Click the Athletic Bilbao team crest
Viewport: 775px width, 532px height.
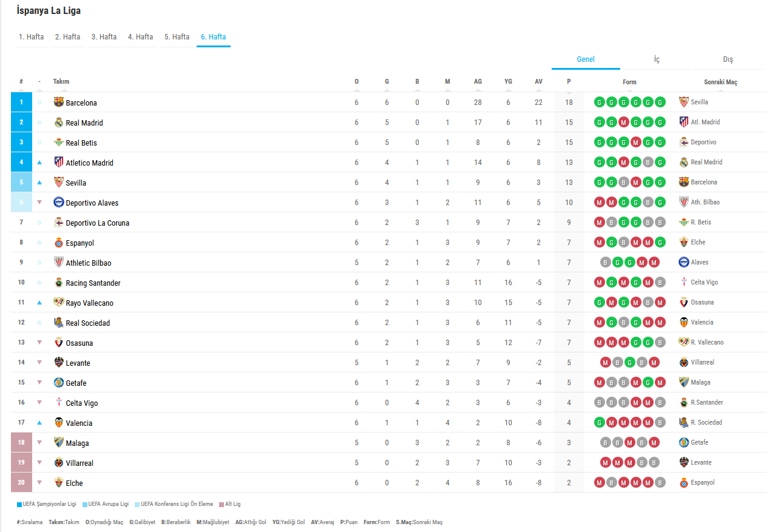59,262
